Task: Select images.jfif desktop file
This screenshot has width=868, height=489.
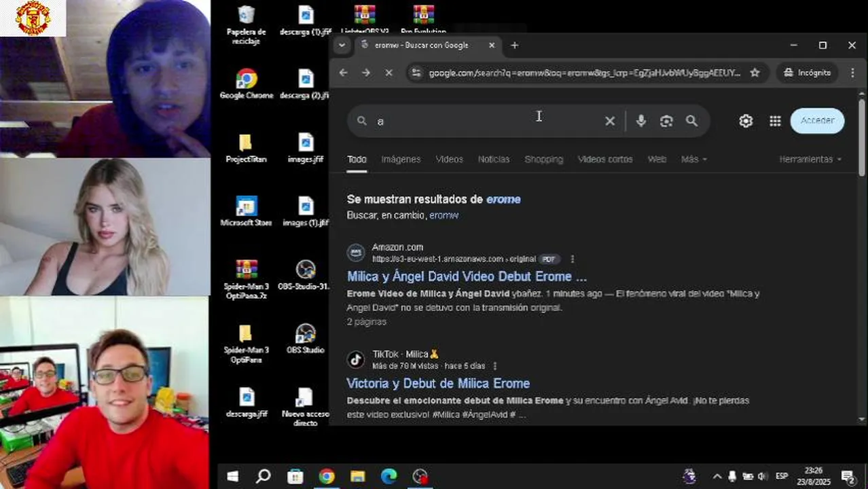Action: tap(306, 148)
